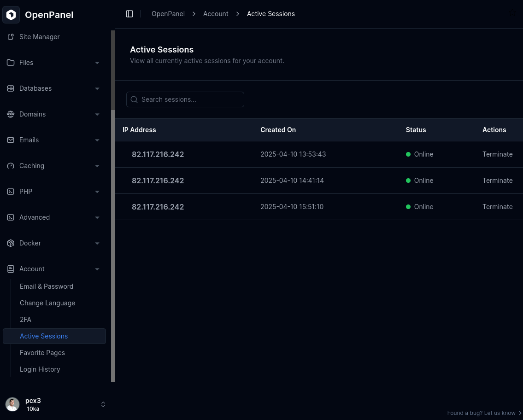Click the Domains globe icon
The image size is (523, 420).
click(x=11, y=114)
